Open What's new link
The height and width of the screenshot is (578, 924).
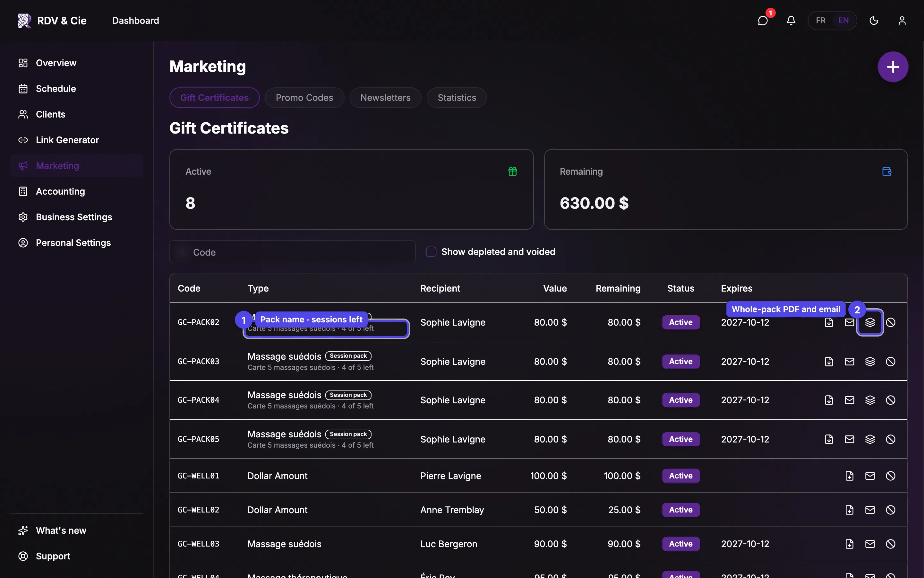click(x=77, y=530)
